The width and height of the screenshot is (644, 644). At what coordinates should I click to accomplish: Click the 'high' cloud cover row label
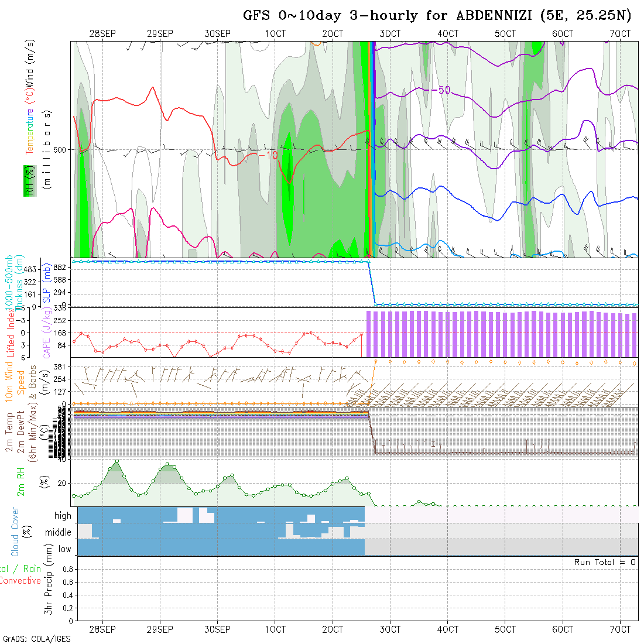pyautogui.click(x=63, y=516)
